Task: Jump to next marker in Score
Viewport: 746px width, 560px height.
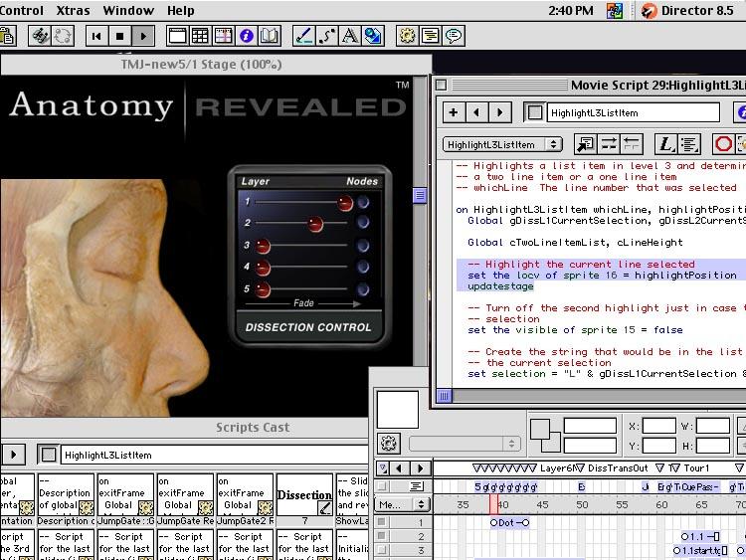Action: click(x=420, y=468)
